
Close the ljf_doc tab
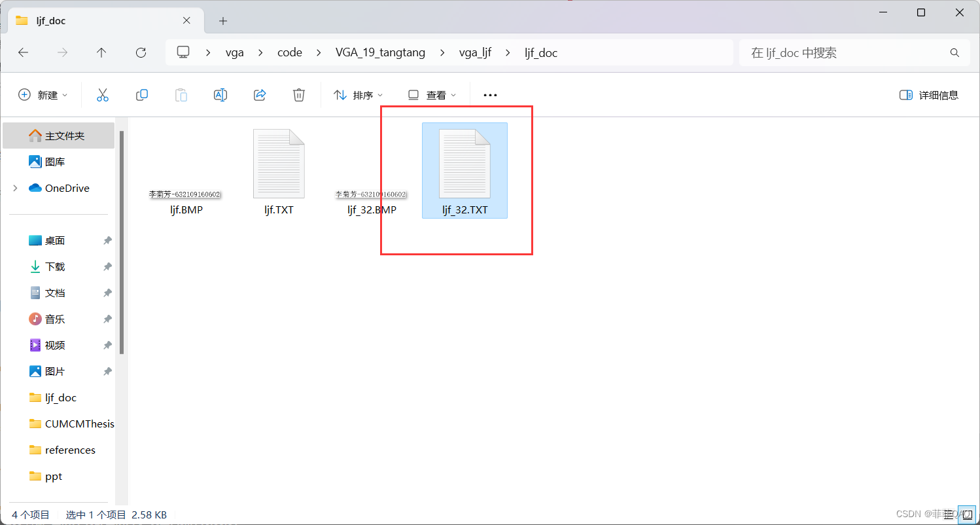(x=186, y=20)
